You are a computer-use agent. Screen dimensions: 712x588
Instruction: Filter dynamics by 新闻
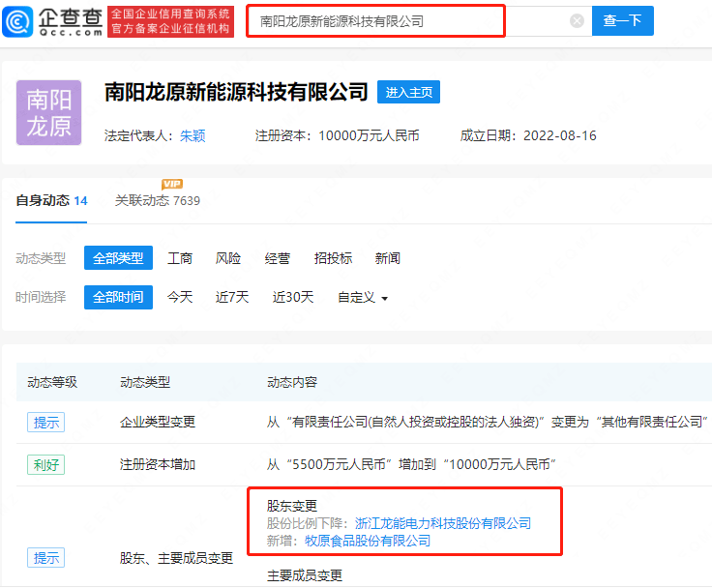[x=387, y=258]
